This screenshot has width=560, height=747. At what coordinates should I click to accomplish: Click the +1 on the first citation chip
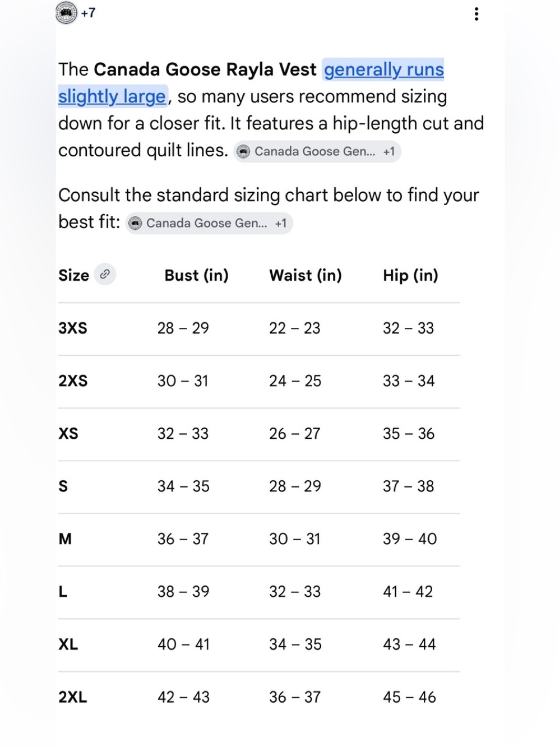pos(389,151)
